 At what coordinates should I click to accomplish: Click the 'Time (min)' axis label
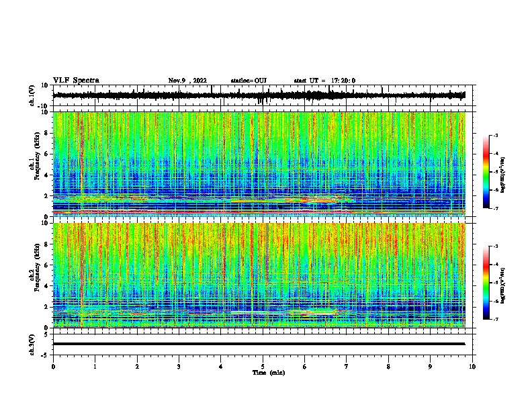(269, 373)
